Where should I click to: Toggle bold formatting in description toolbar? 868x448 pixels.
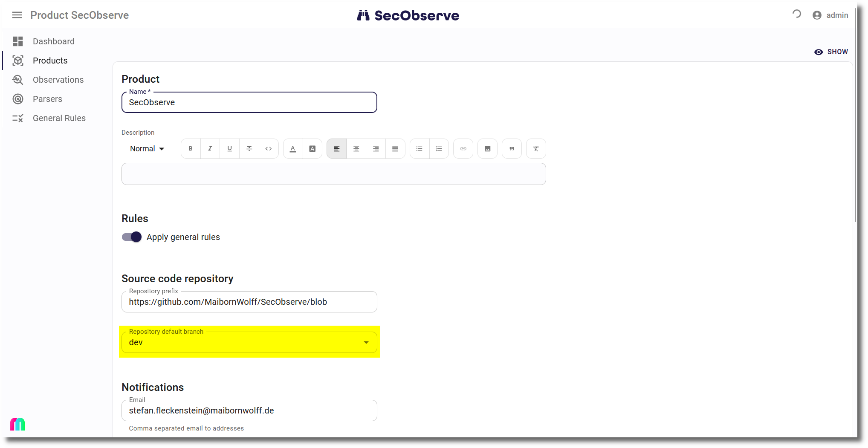coord(191,149)
